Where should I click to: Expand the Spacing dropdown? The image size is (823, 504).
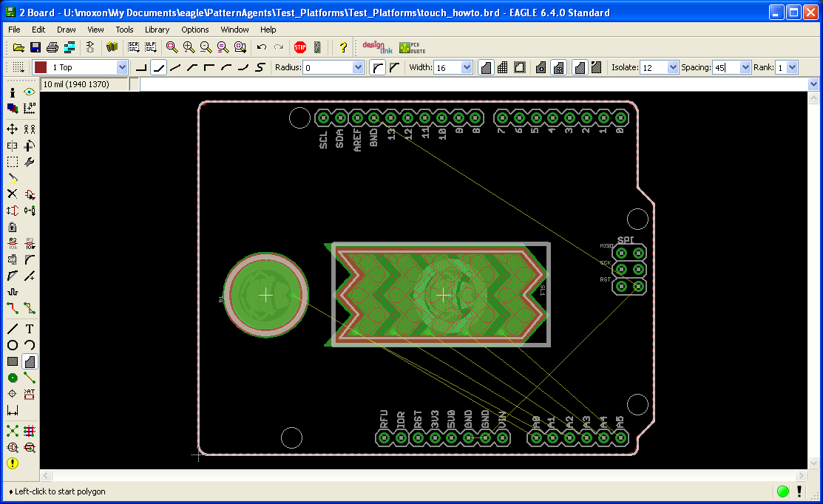745,67
